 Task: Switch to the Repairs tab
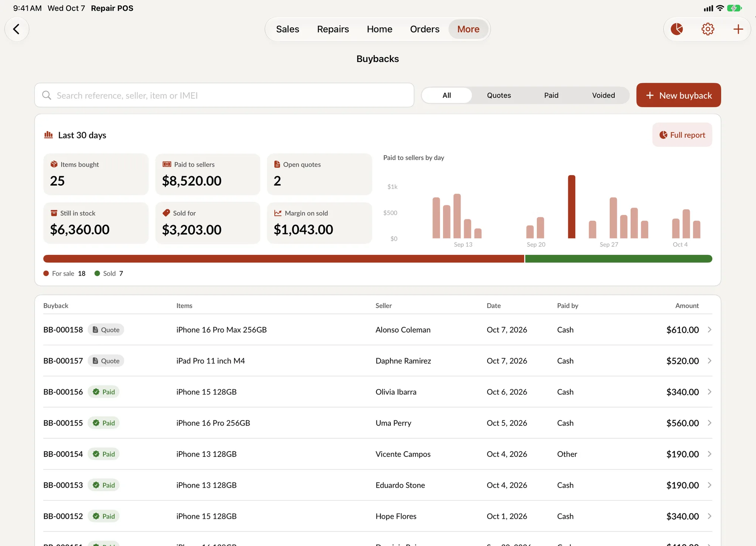tap(333, 29)
